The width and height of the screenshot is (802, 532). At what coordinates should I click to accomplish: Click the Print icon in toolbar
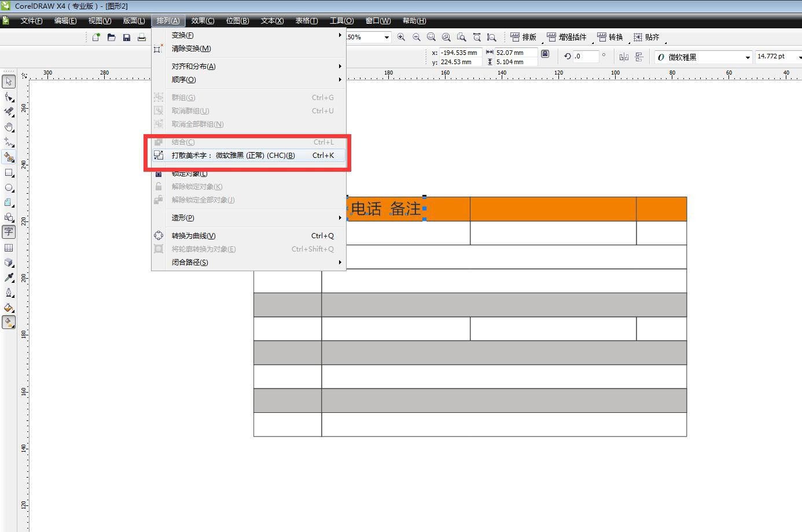pos(141,38)
